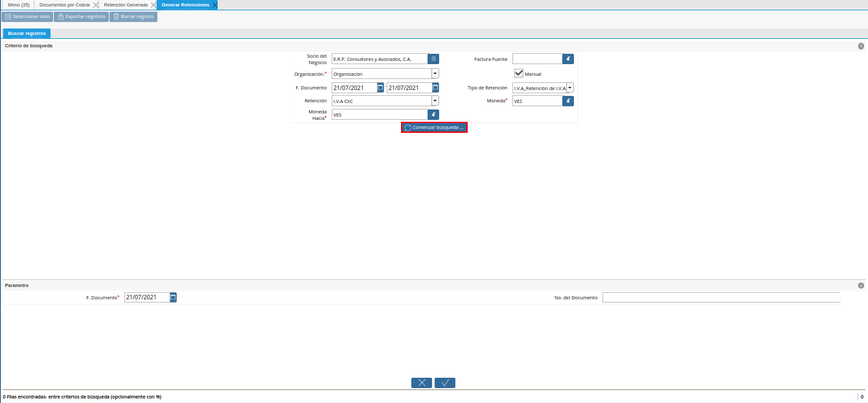Confirm with the checkmark button at the bottom
The height and width of the screenshot is (403, 868).
coord(445,383)
